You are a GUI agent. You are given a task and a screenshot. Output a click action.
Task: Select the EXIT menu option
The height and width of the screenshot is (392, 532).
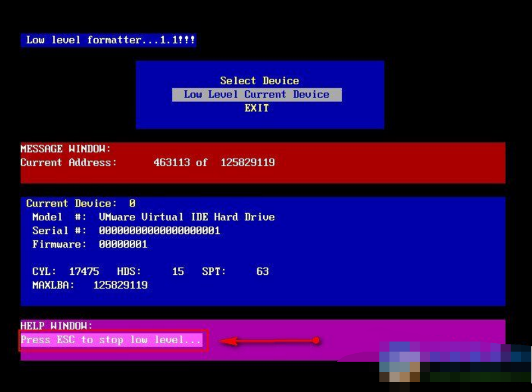coord(256,108)
